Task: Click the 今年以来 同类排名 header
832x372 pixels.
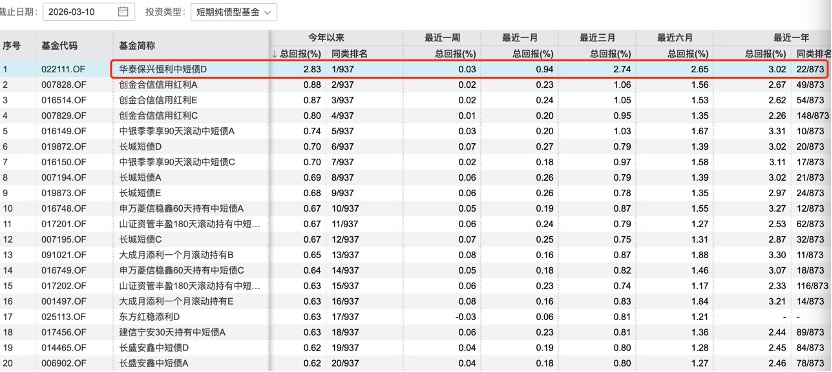Action: pos(350,54)
